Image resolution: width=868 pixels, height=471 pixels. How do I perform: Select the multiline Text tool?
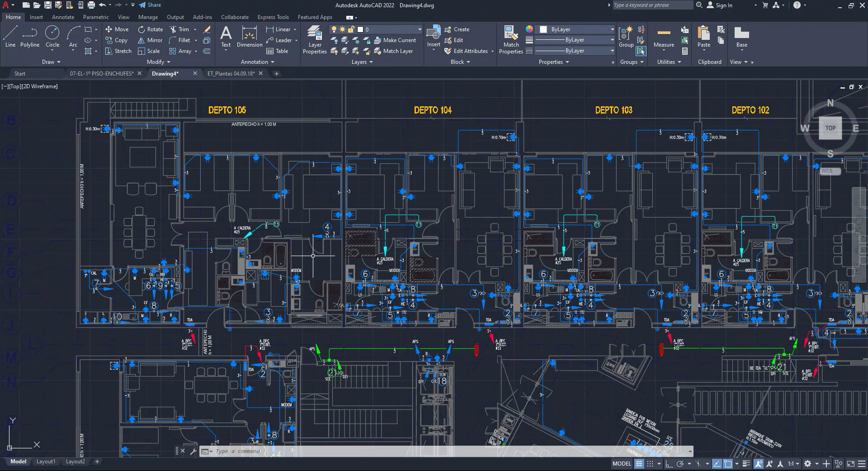tap(226, 36)
